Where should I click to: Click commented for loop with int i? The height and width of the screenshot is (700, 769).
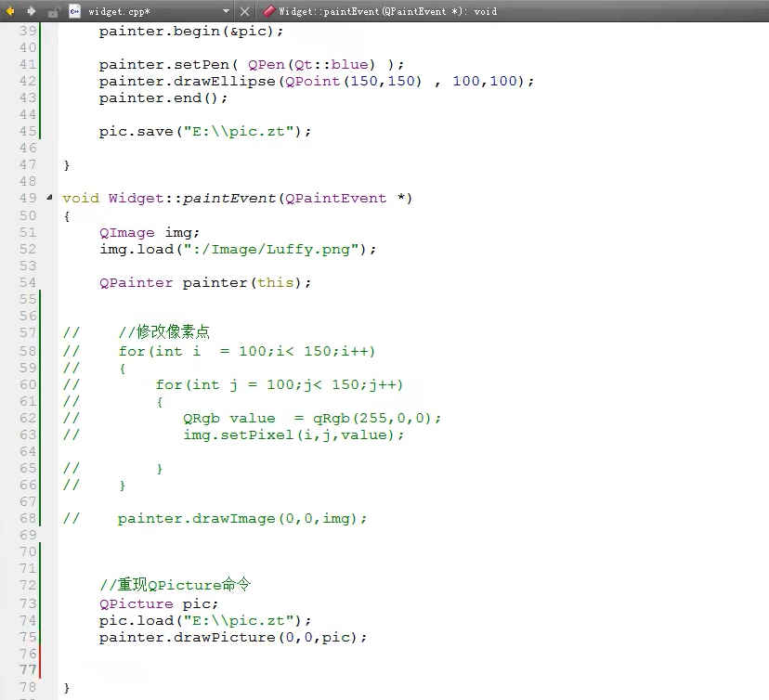[x=247, y=352]
